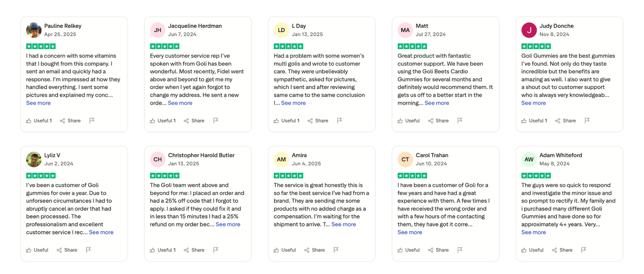Flag Adam Whiteford's review

tap(583, 250)
